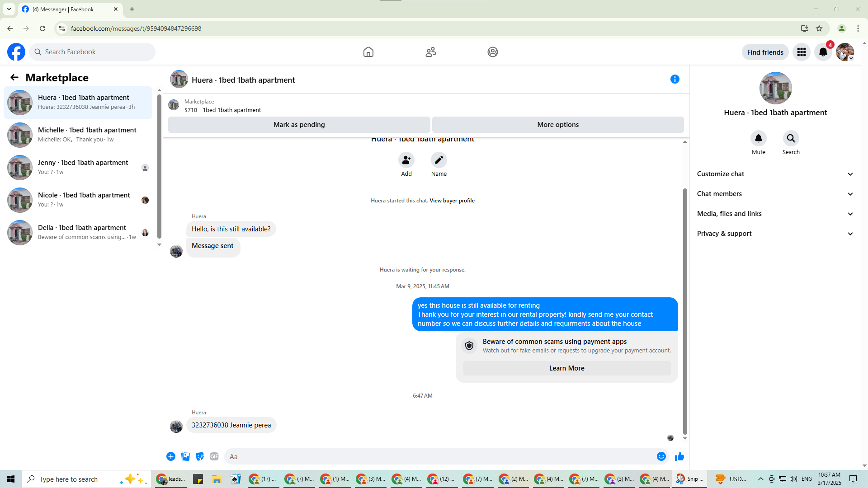The width and height of the screenshot is (868, 488).
Task: Expand the Chat members section
Action: [x=776, y=194]
